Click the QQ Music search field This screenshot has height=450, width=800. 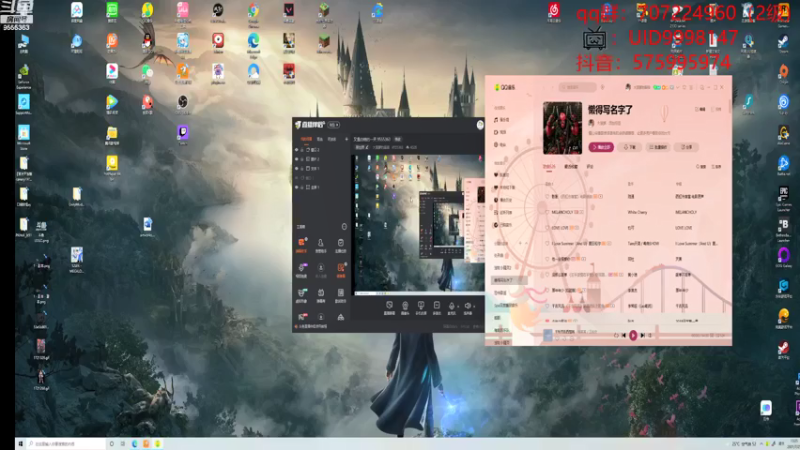point(578,88)
